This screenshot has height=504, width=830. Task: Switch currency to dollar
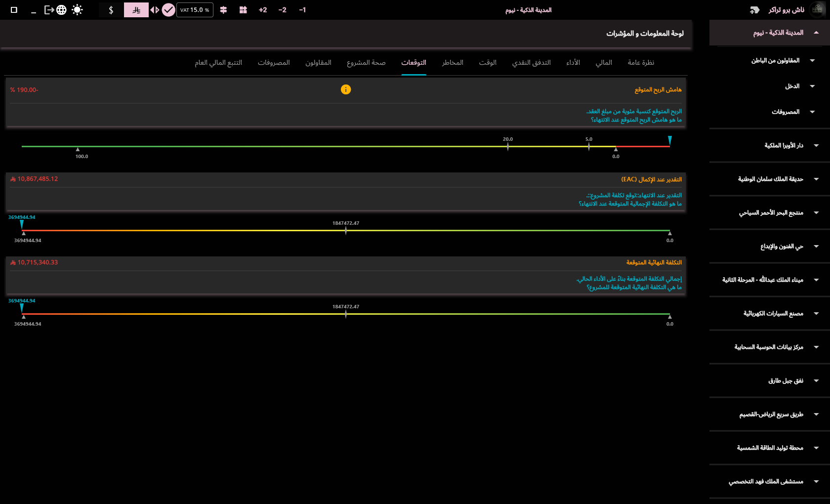(111, 10)
